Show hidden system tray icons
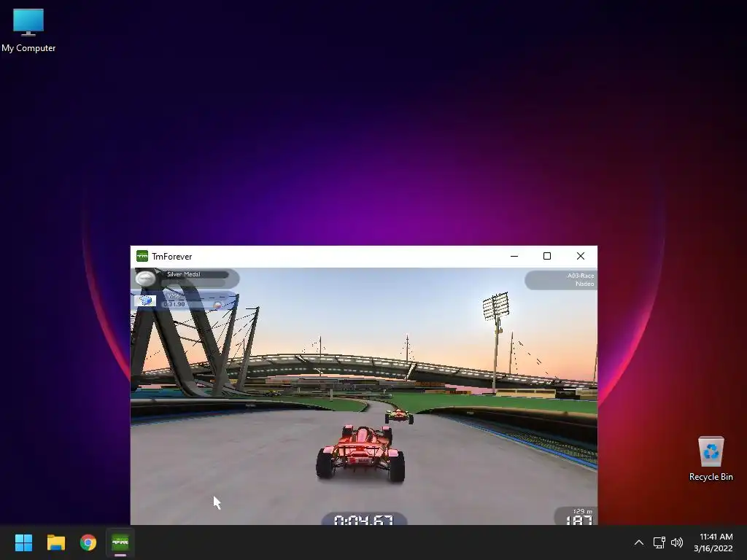This screenshot has height=560, width=747. (x=639, y=542)
